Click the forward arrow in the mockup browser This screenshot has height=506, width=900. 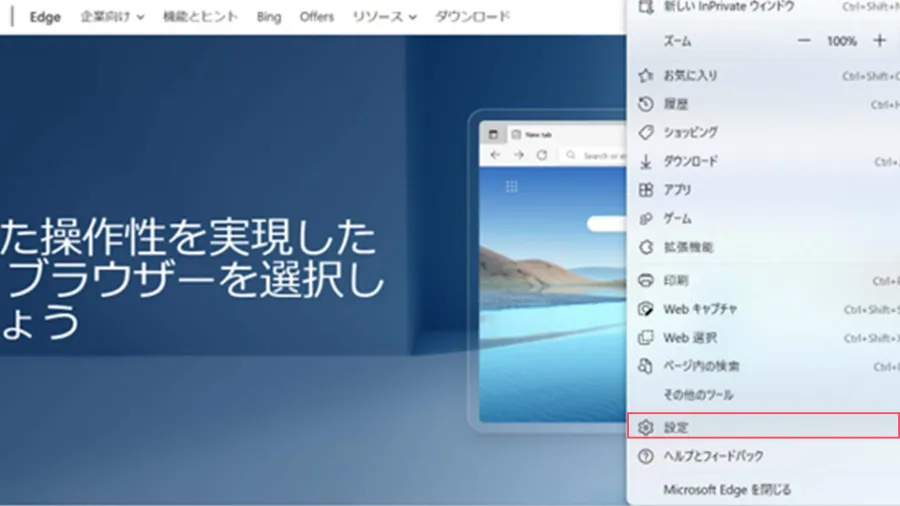pos(519,155)
